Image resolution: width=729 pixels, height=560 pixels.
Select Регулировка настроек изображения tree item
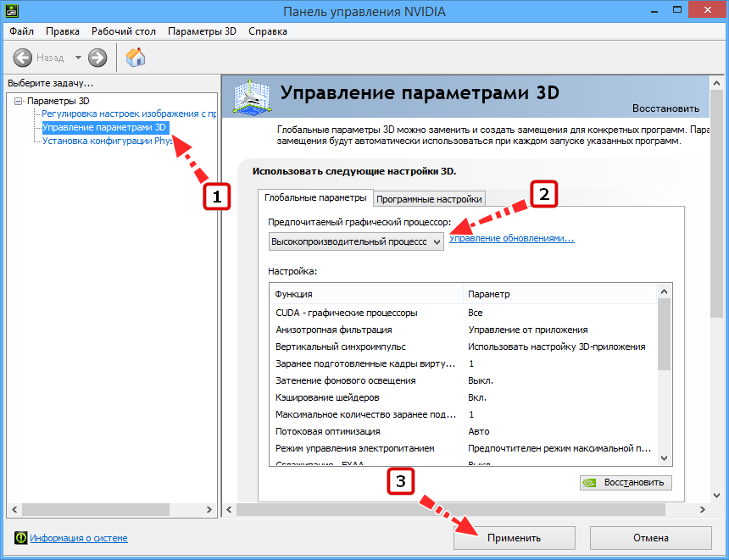[129, 114]
